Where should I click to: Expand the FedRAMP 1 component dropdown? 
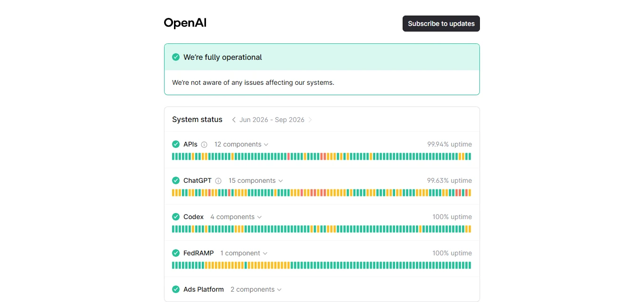(x=244, y=253)
